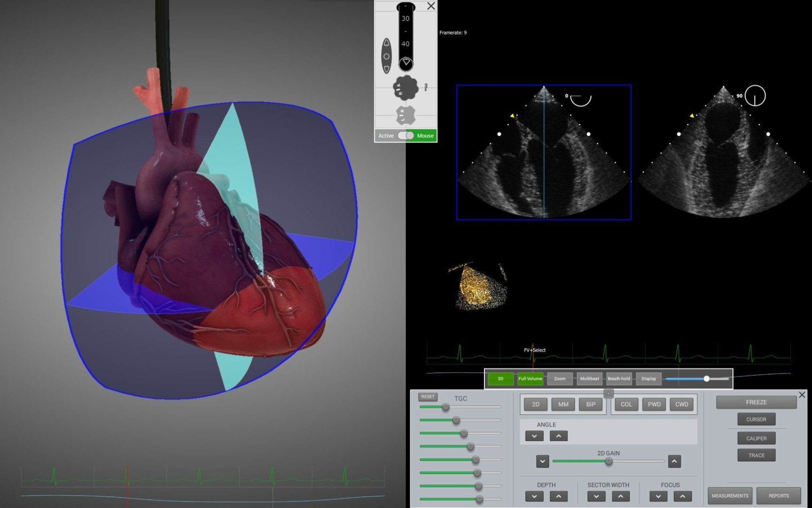Decrease the Depth with down chevron
The height and width of the screenshot is (508, 812).
click(x=534, y=496)
